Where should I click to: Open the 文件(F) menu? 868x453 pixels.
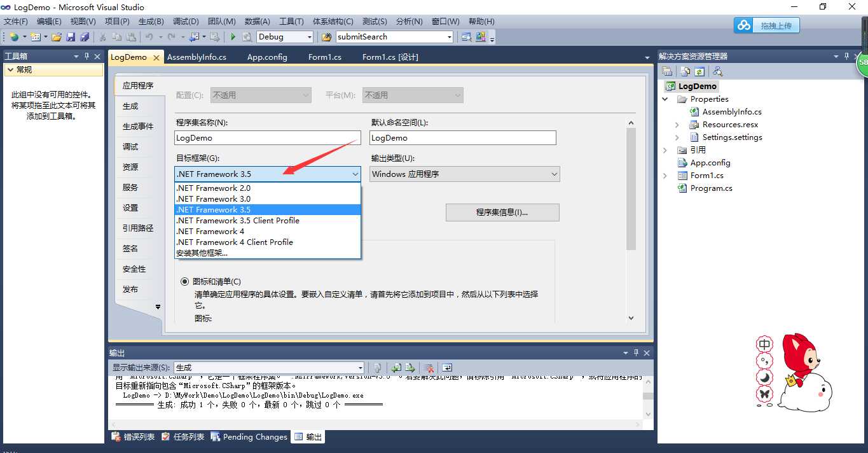[16, 21]
